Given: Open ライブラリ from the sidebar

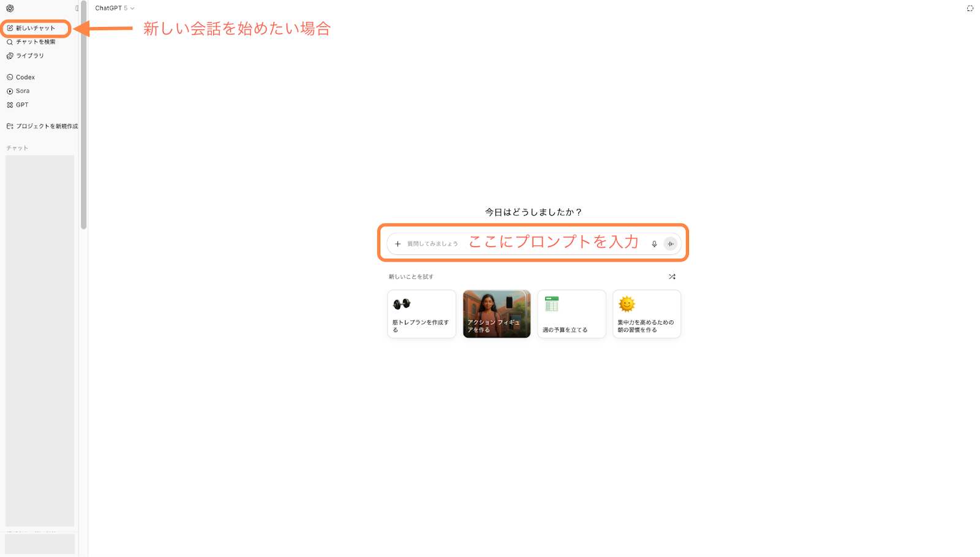Looking at the screenshot, I should click(x=28, y=55).
